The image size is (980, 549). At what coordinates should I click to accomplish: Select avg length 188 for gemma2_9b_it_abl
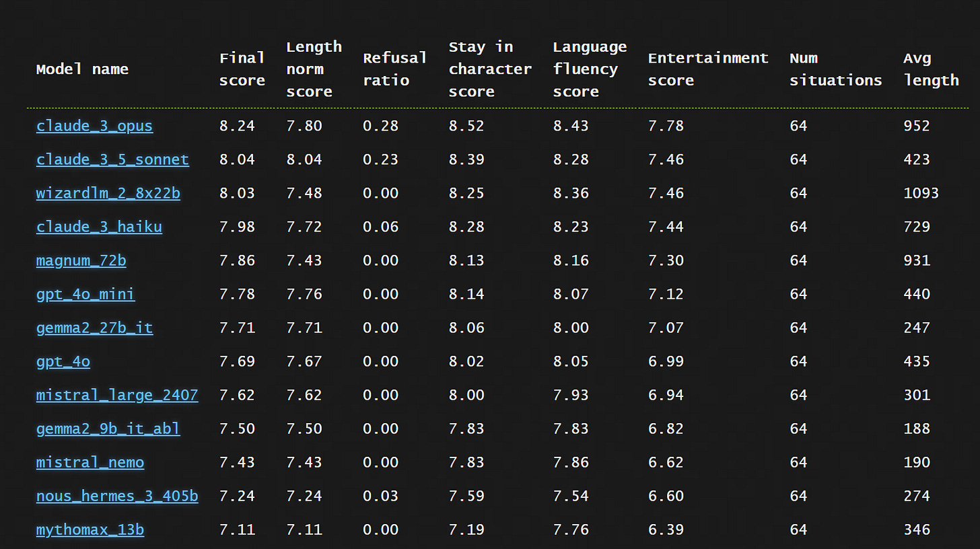coord(917,429)
